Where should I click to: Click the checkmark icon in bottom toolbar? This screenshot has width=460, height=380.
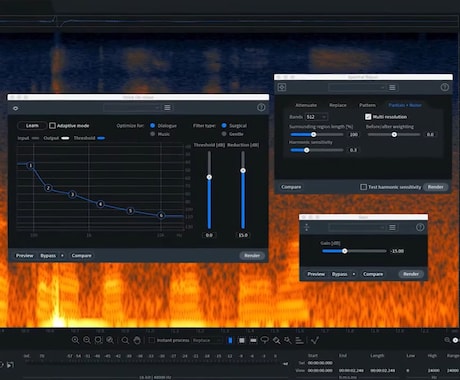315,340
